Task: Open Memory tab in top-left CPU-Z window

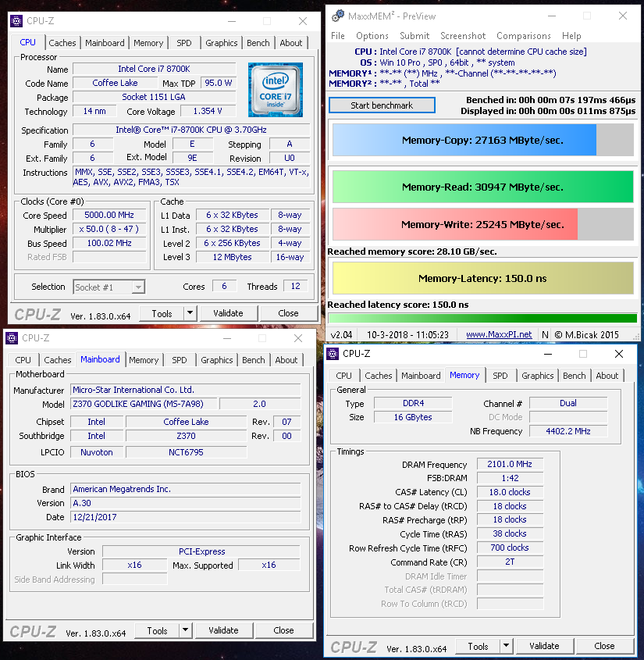Action: pyautogui.click(x=148, y=43)
